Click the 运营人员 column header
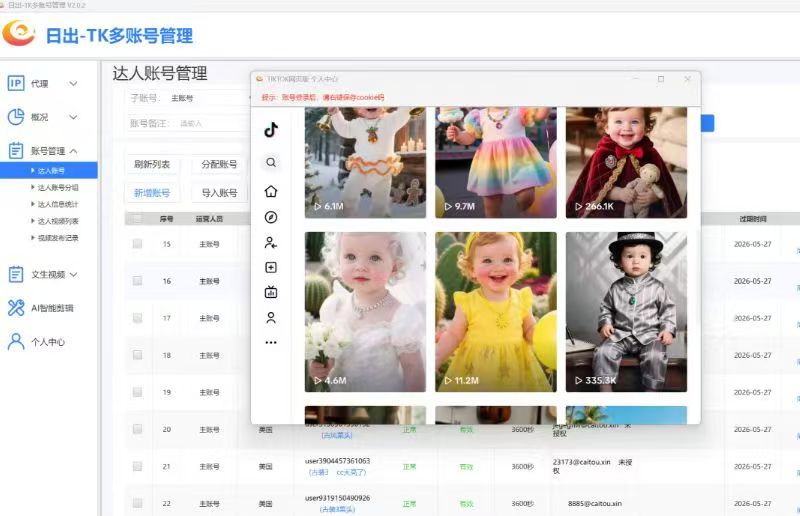The image size is (800, 516). coord(209,219)
